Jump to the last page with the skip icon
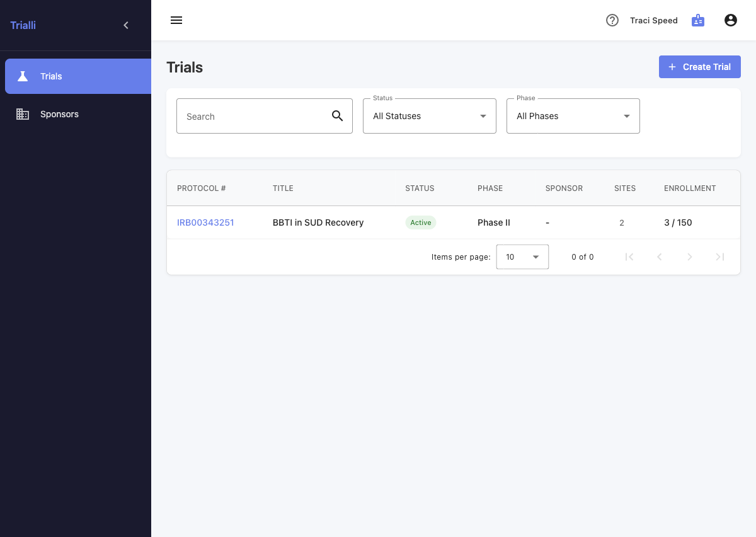 [x=719, y=257]
